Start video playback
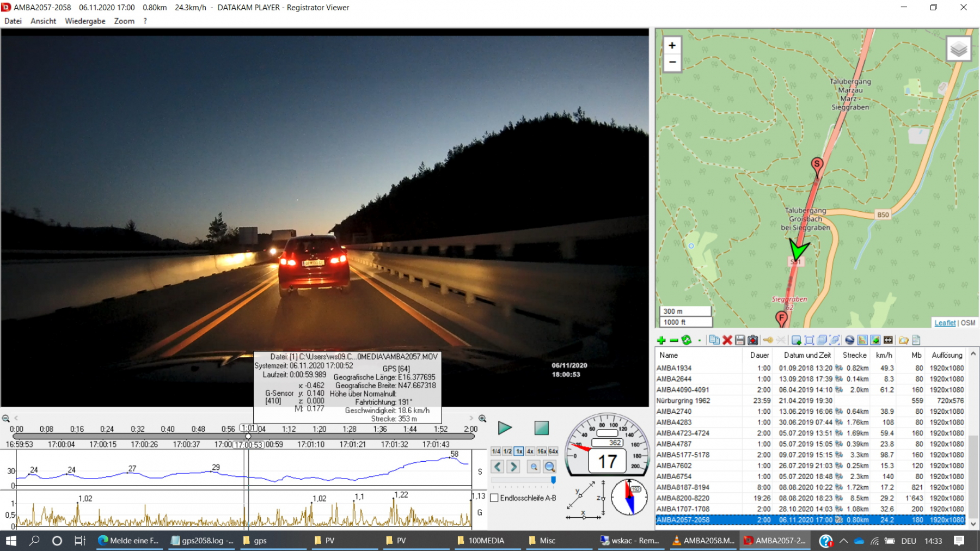The image size is (980, 551). pos(505,428)
